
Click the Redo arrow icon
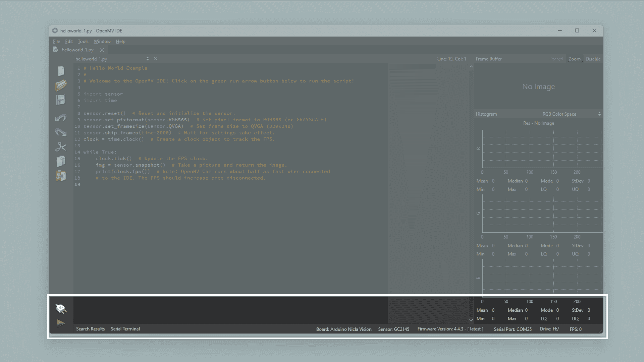(61, 132)
